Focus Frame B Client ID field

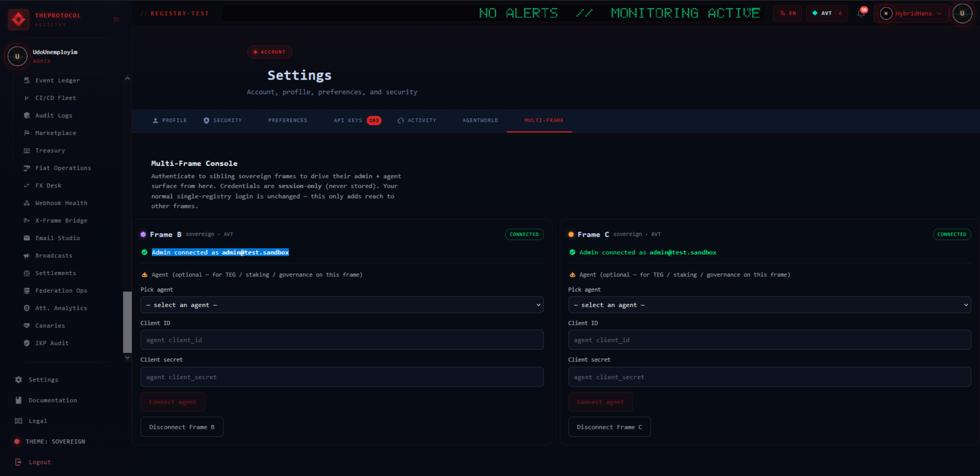point(342,340)
